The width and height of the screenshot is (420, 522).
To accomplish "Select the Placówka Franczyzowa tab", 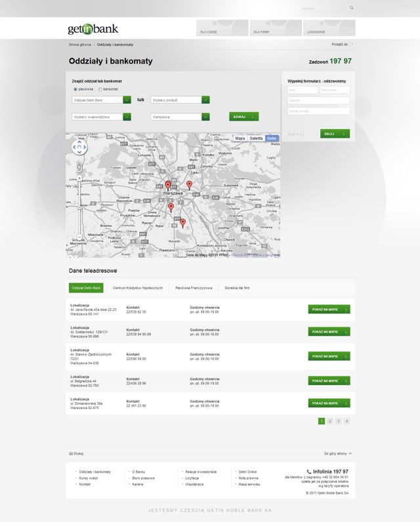I will click(194, 288).
